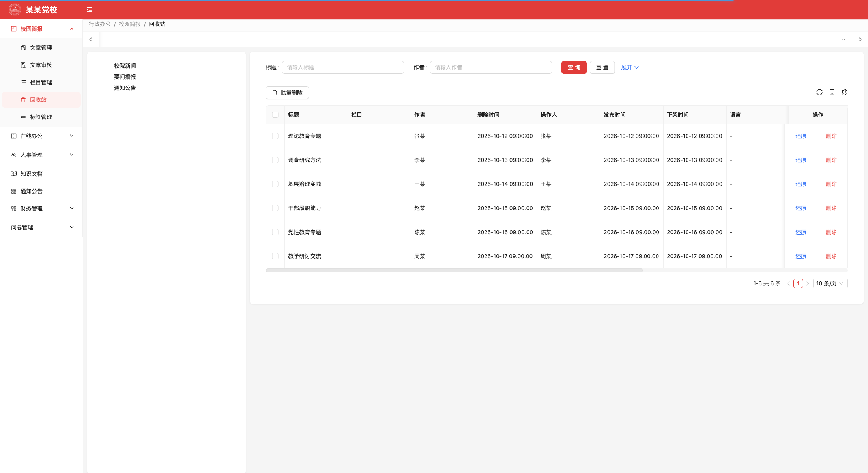Check the 理论教育专题 row checkbox
Image resolution: width=868 pixels, height=473 pixels.
click(275, 136)
